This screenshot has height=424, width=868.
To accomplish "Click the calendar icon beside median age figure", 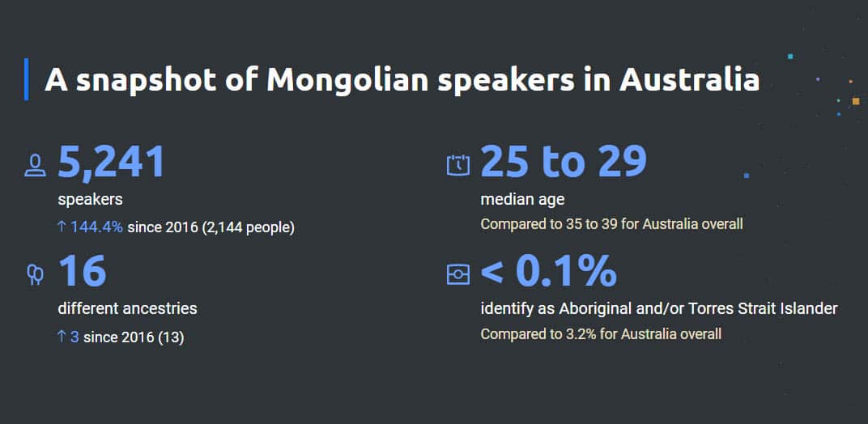I will pyautogui.click(x=457, y=164).
